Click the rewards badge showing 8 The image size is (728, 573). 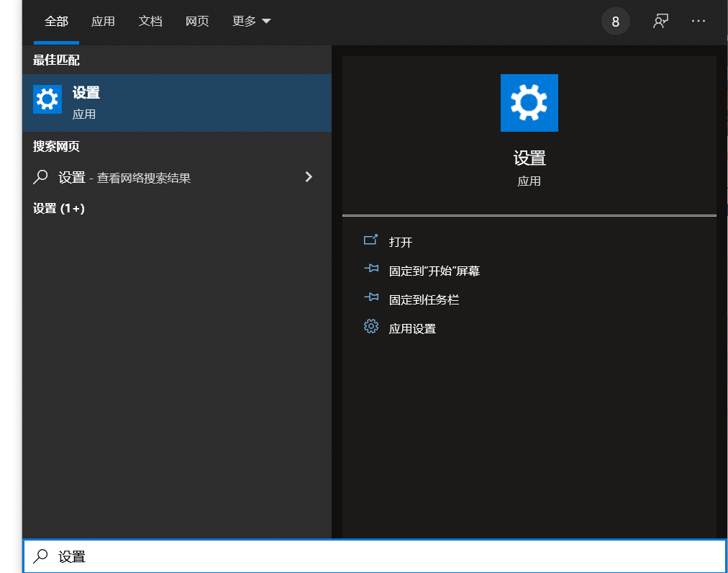pos(616,22)
